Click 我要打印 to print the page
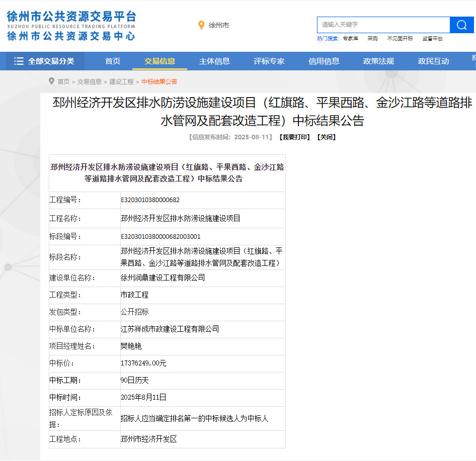This screenshot has height=461, width=476. [x=295, y=137]
